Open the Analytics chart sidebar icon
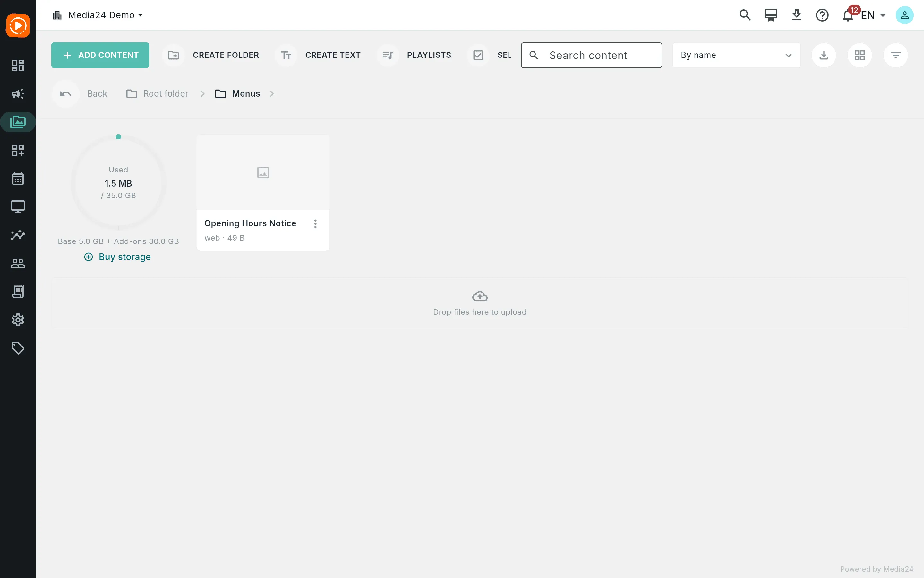The height and width of the screenshot is (578, 924). pos(18,235)
